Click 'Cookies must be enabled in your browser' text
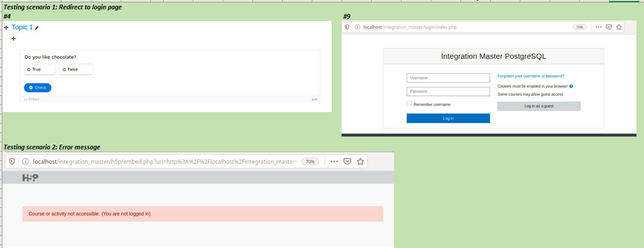644x248 pixels. click(x=532, y=86)
